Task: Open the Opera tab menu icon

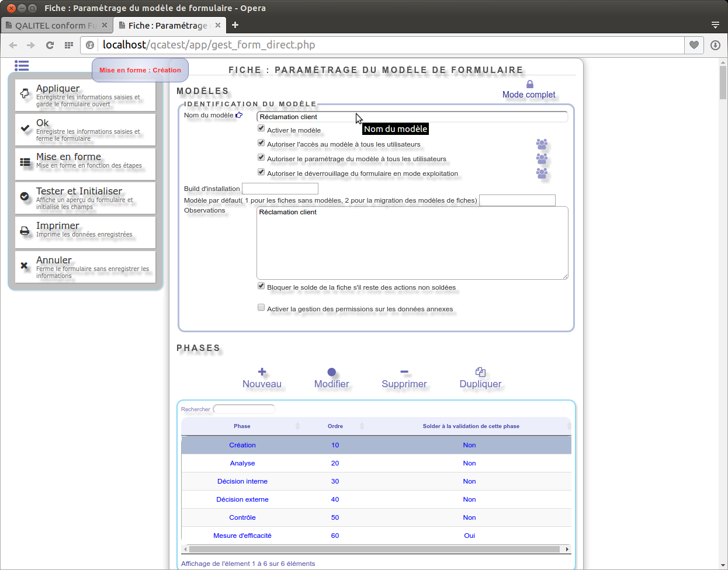Action: pyautogui.click(x=715, y=25)
